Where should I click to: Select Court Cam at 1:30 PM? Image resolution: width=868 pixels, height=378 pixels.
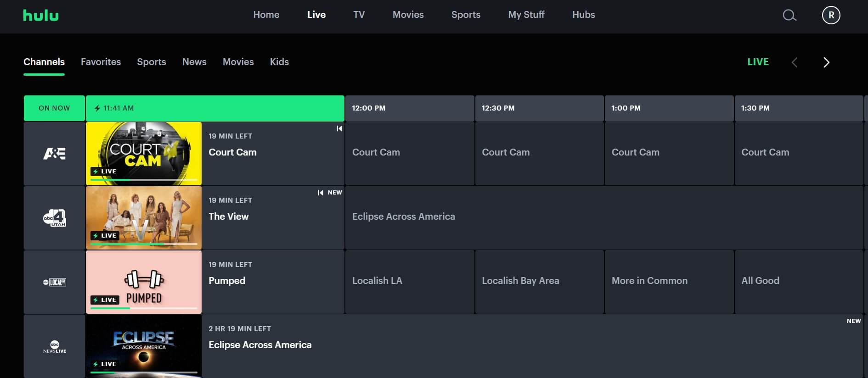pyautogui.click(x=799, y=154)
